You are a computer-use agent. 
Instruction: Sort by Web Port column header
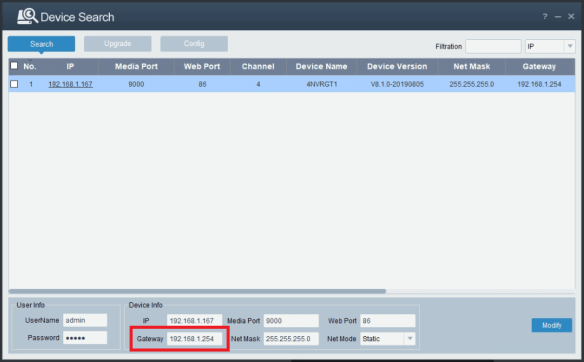202,67
